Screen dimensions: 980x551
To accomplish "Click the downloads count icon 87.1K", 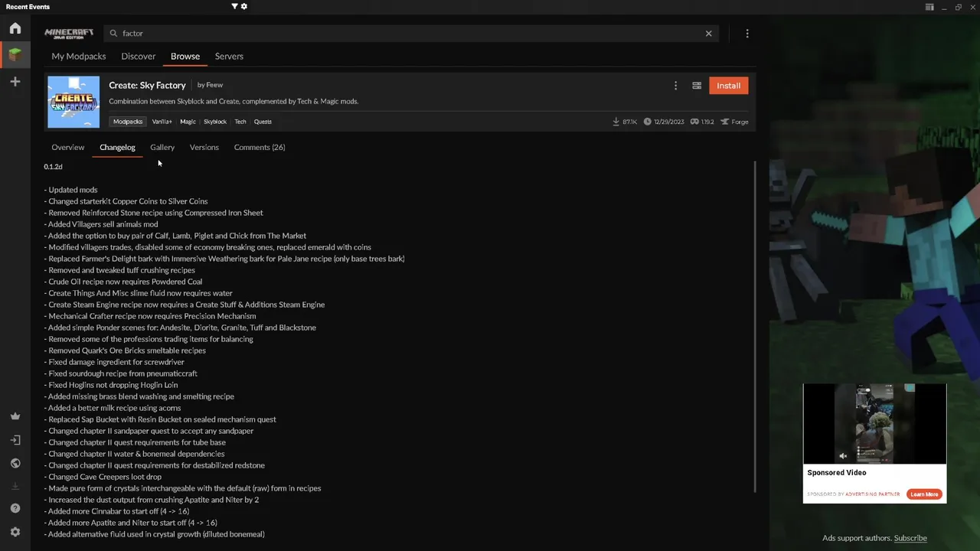I will (616, 122).
